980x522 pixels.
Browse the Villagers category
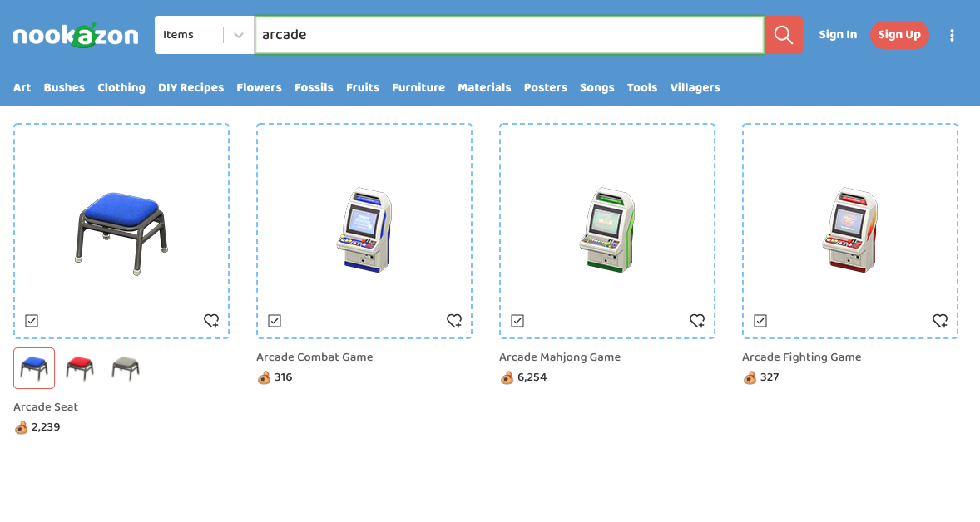(x=695, y=87)
